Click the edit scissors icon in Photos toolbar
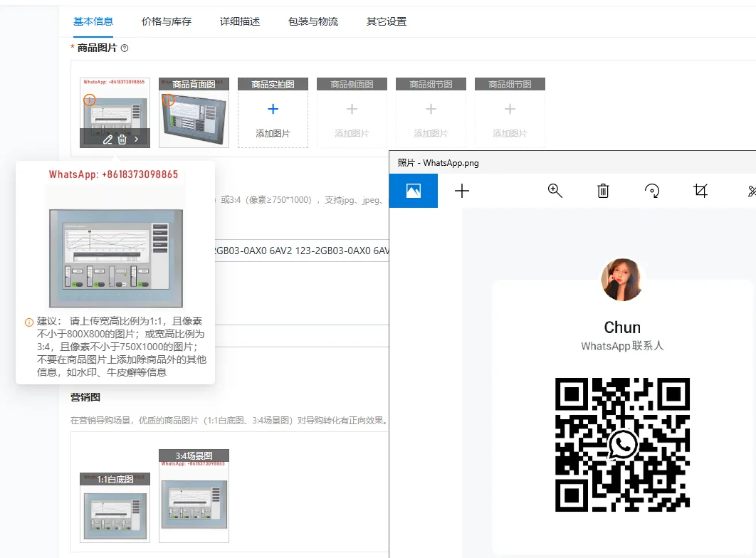 point(751,191)
